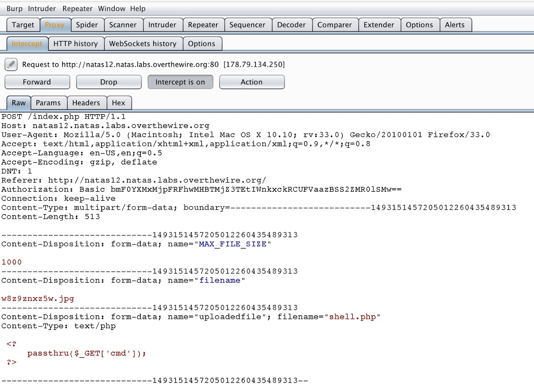Image resolution: width=534 pixels, height=392 pixels.
Task: Click the closing ?> PHP tag
Action: click(x=12, y=362)
